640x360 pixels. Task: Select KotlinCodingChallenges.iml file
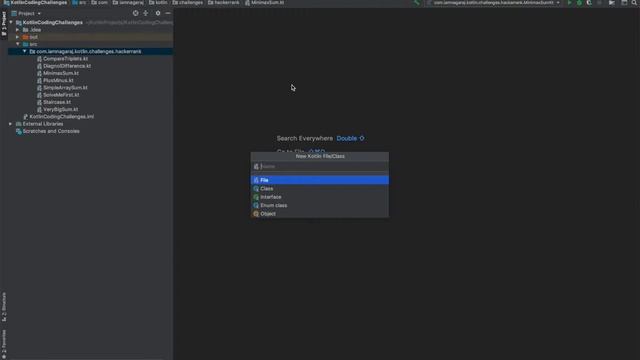62,117
